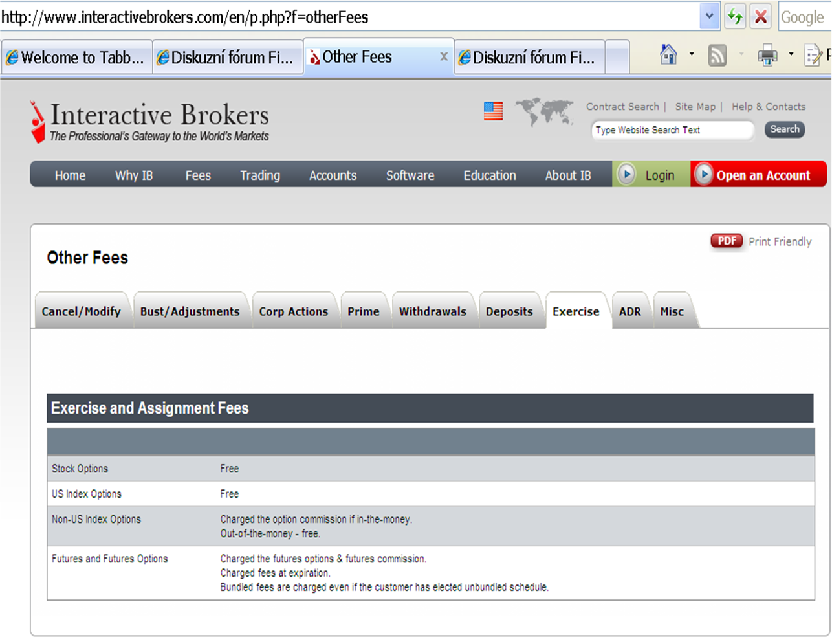This screenshot has height=644, width=832.
Task: Switch to the first Diskuzní fórum tab
Action: click(227, 58)
